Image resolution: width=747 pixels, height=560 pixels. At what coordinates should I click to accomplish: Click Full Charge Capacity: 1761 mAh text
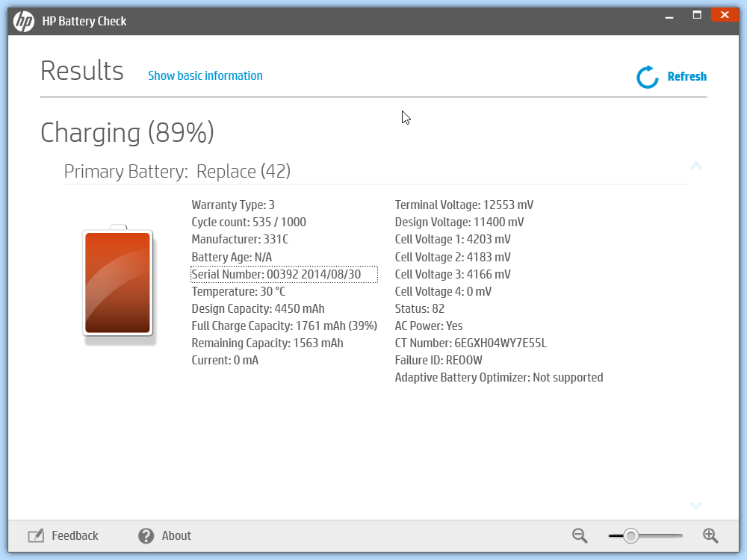(285, 326)
